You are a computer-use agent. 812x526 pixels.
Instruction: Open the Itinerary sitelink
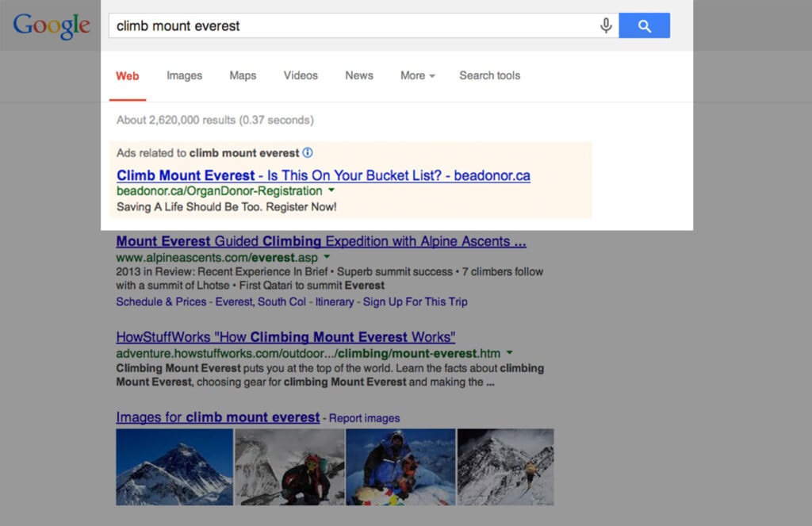tap(335, 301)
